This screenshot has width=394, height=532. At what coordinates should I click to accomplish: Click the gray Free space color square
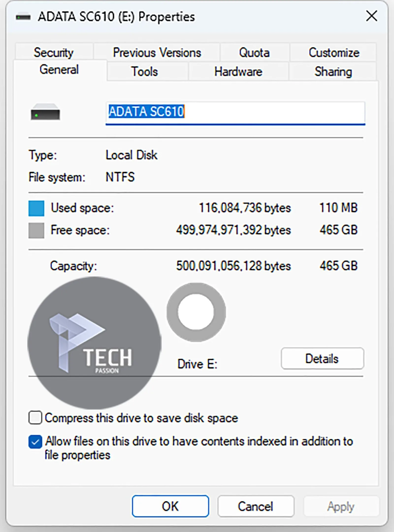[36, 230]
